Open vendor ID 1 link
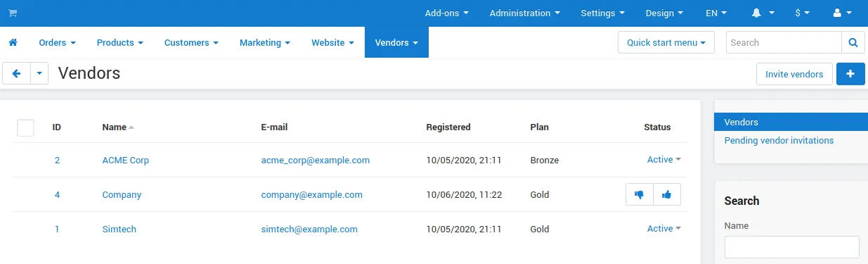868x264 pixels. point(57,230)
